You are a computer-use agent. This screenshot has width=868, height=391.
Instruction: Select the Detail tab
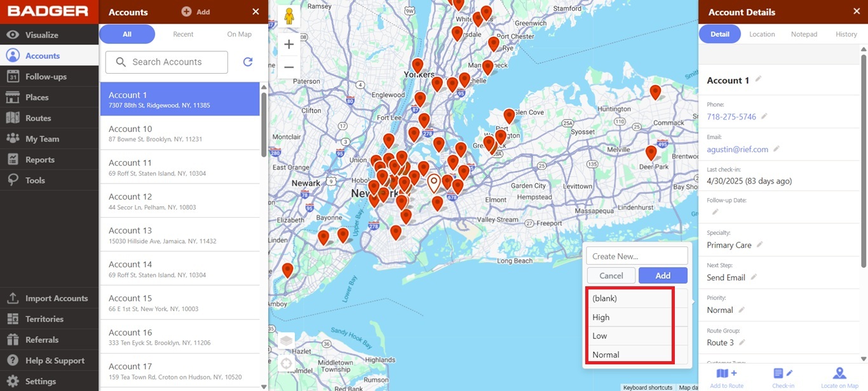pos(720,34)
